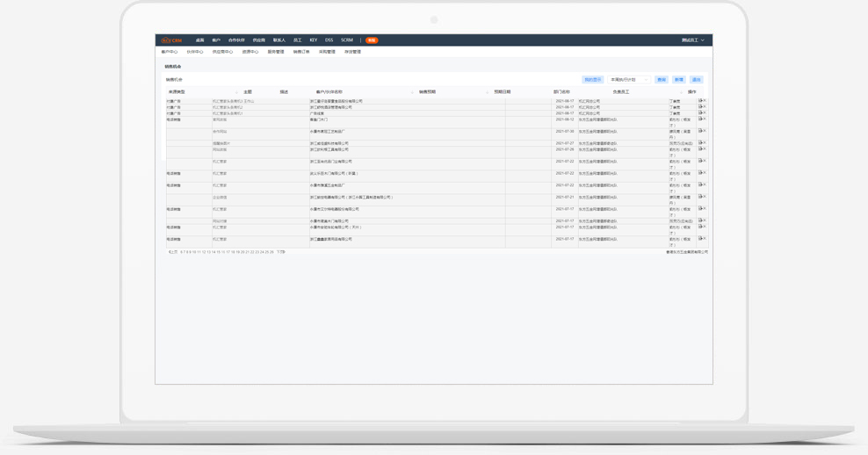Click the sort arrow in the 来源类型 column

[x=236, y=92]
